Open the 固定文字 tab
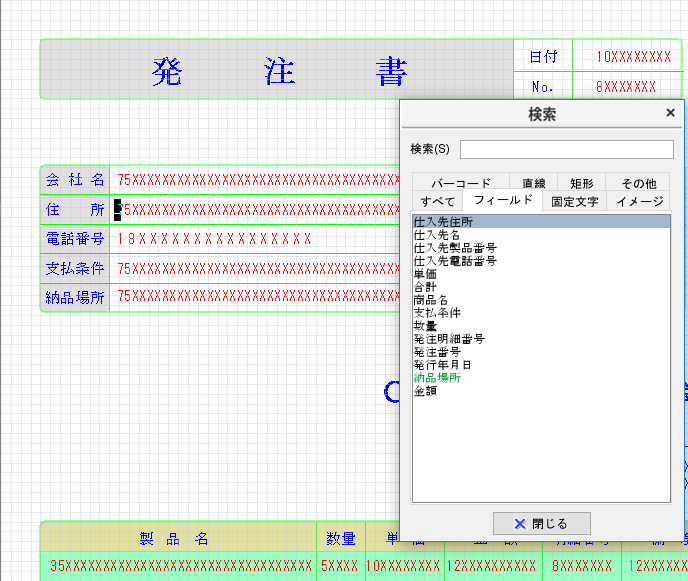Image resolution: width=688 pixels, height=581 pixels. point(574,201)
